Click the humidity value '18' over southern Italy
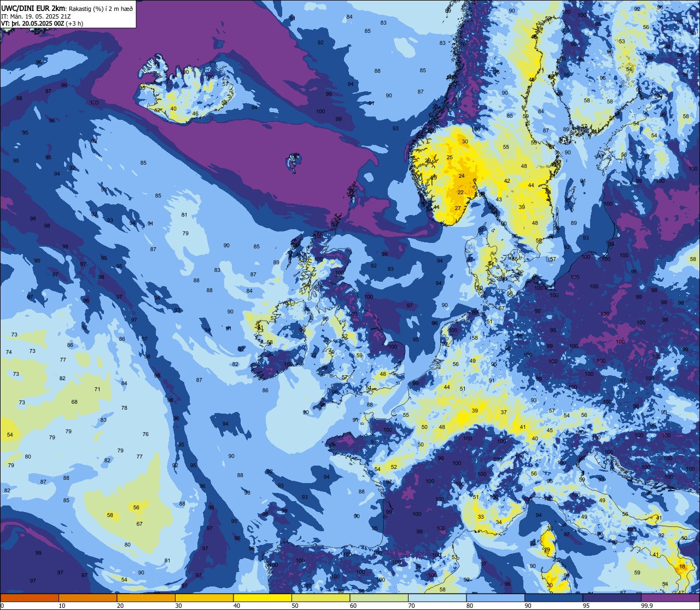The width and height of the screenshot is (700, 610). [x=681, y=567]
